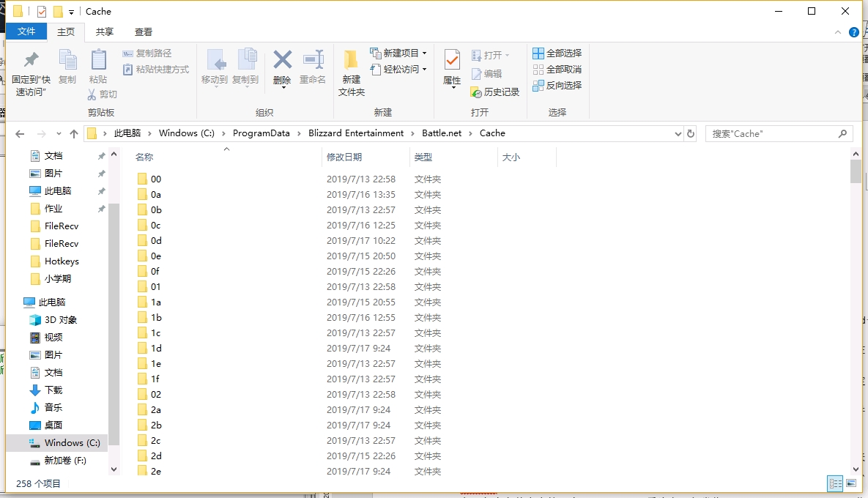Collapse the ribbon with chevron

point(837,33)
